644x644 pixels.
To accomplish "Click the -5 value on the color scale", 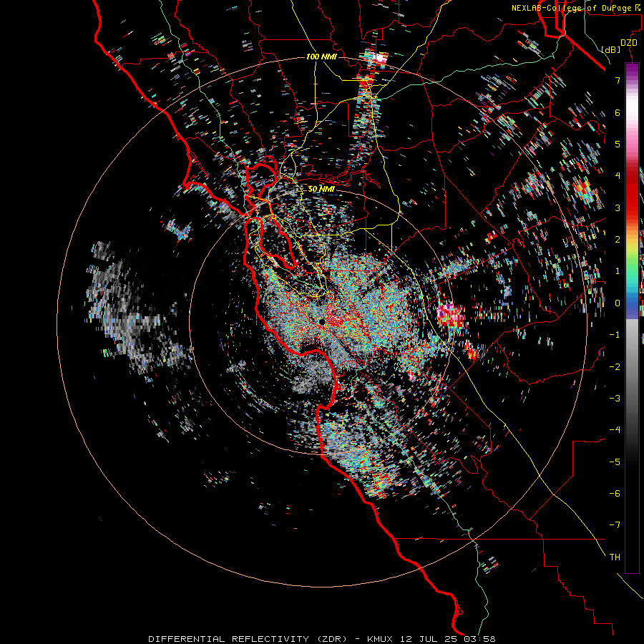I will (615, 462).
